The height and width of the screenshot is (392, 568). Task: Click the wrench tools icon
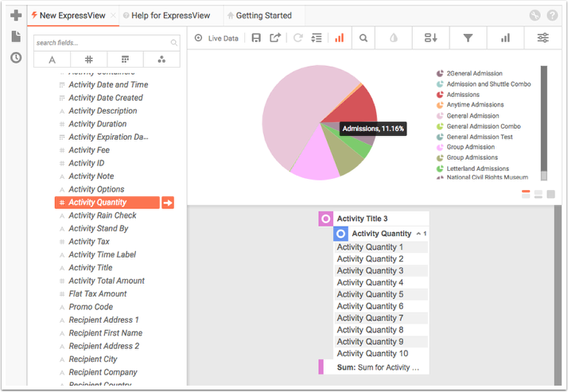535,15
